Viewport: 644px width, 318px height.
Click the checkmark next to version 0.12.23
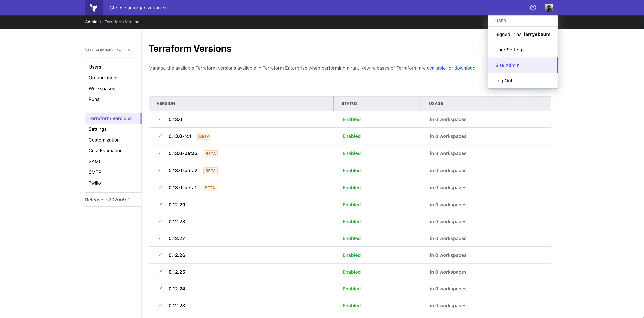[160, 306]
